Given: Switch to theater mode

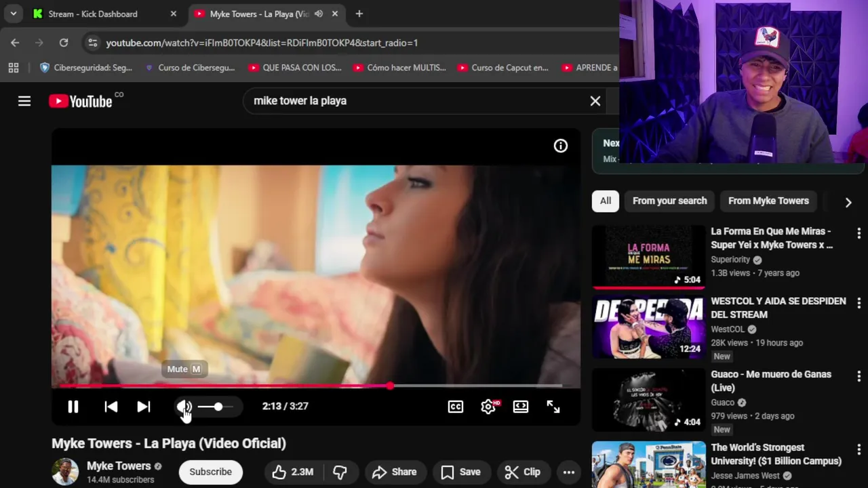Looking at the screenshot, I should tap(521, 407).
